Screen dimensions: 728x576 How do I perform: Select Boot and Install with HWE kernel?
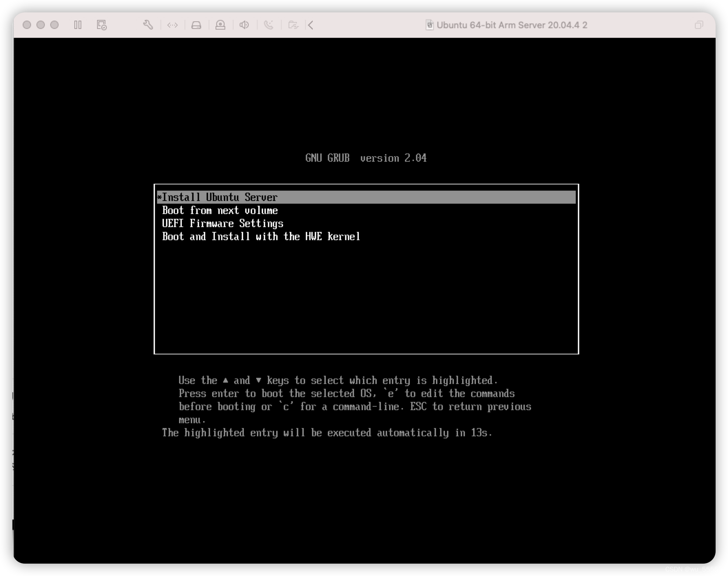366,236
